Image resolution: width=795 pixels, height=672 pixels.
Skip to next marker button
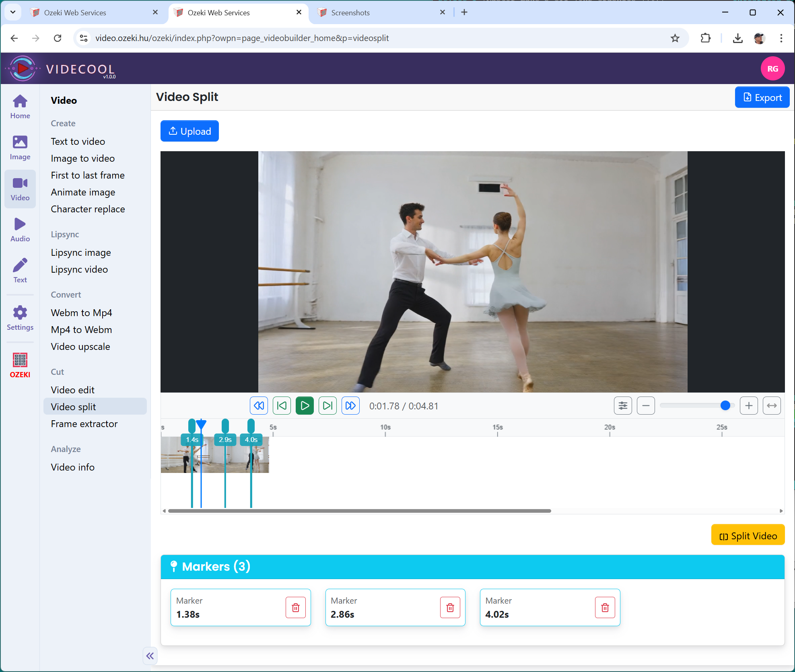pos(327,406)
